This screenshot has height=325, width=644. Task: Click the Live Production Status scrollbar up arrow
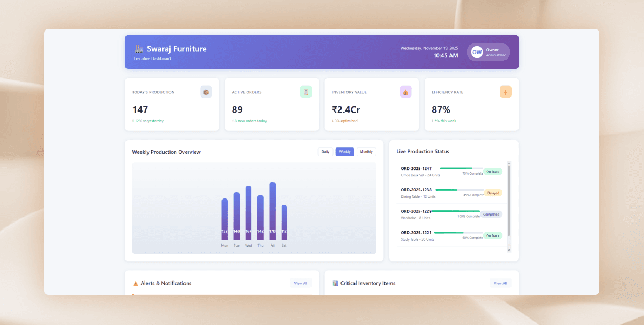509,163
